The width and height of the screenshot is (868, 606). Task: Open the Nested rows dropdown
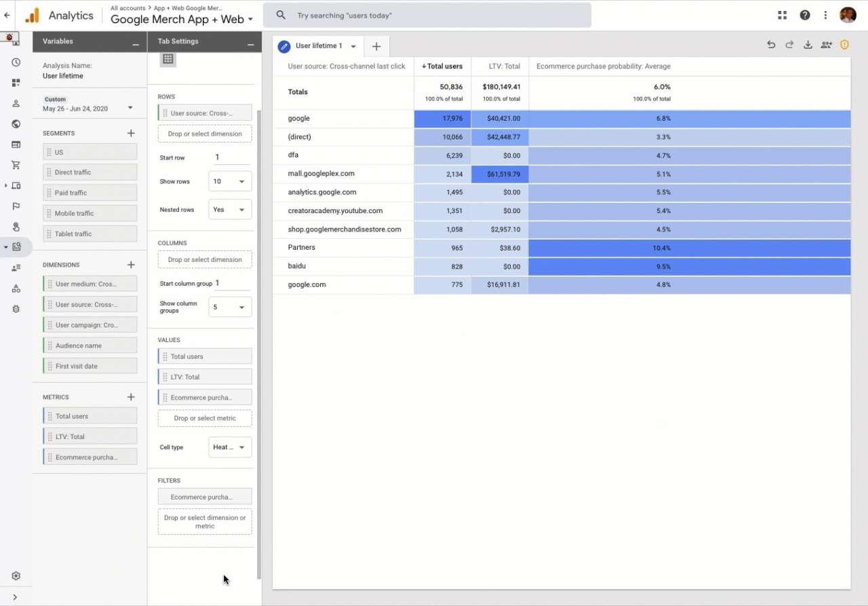point(230,210)
